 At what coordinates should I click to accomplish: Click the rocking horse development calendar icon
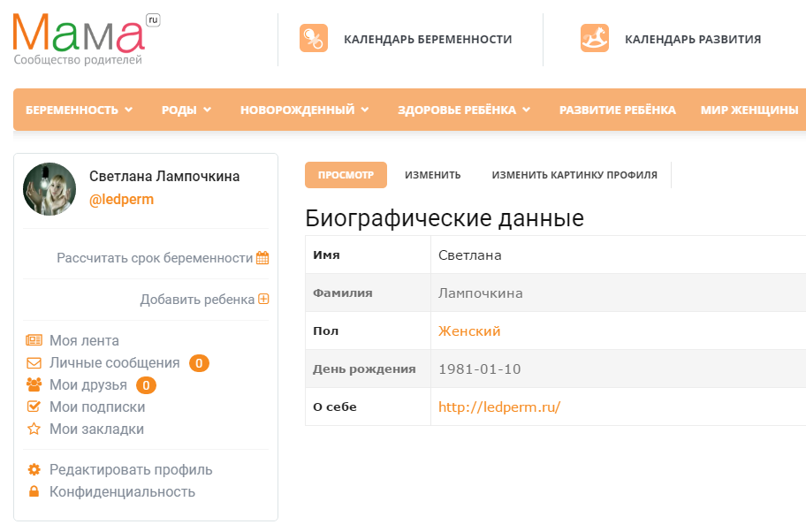(595, 39)
